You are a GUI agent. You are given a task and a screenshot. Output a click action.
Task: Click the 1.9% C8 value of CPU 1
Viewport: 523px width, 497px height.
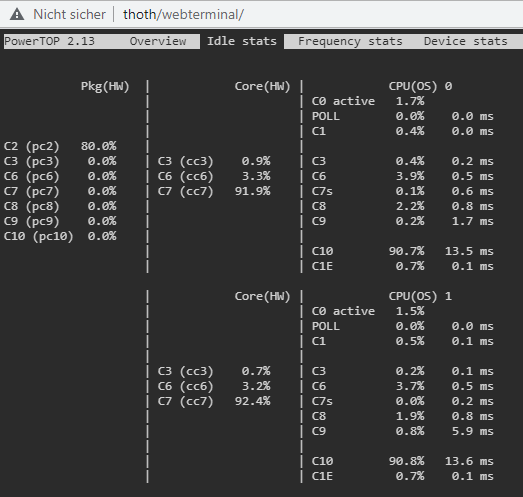(410, 416)
